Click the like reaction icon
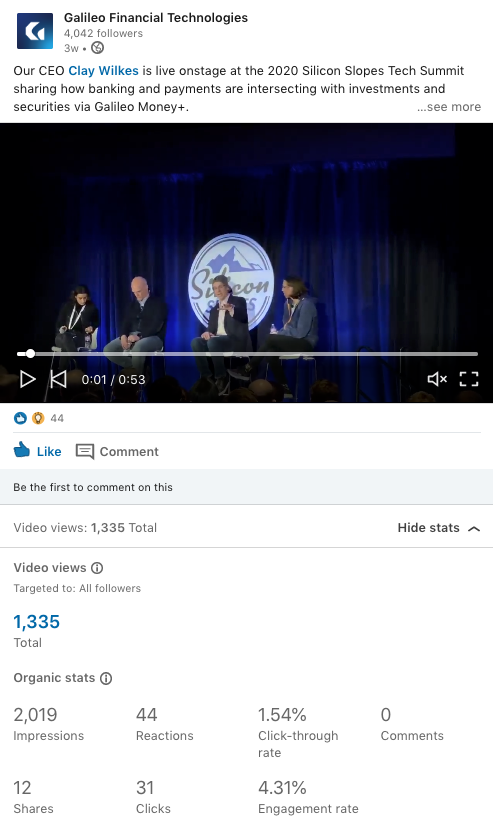Image resolution: width=493 pixels, height=837 pixels. tap(20, 418)
